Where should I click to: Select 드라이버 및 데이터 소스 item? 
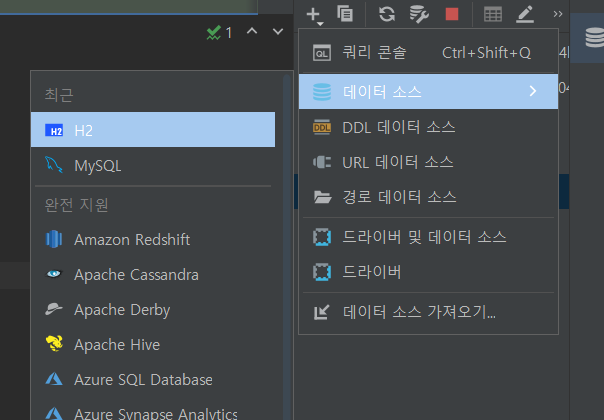[428, 237]
